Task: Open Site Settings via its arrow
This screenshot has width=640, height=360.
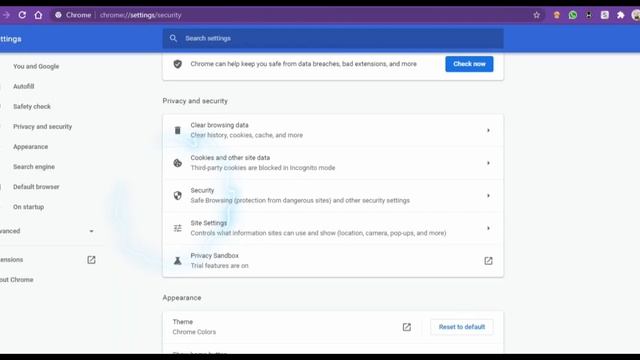Action: 488,228
